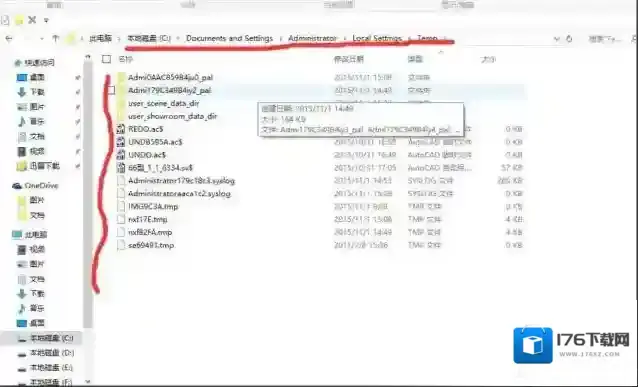Click the nxf17E.tmp file icon
638x387 pixels.
(x=120, y=219)
